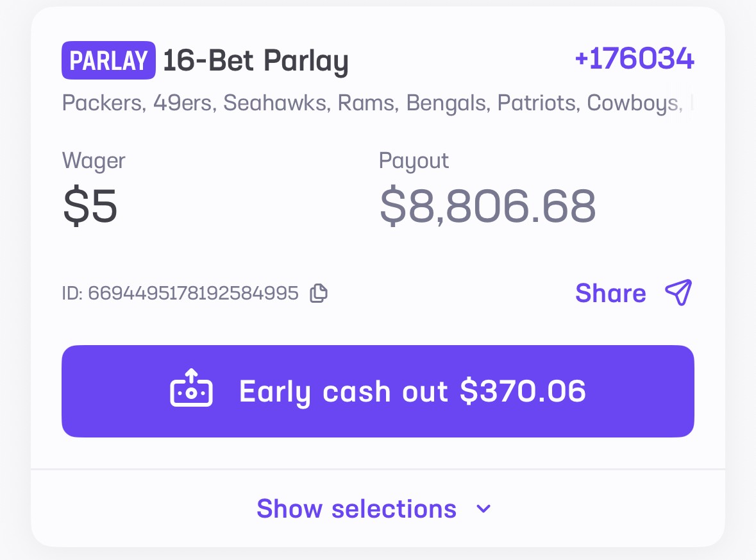Click the $5 wager amount
756x560 pixels.
(90, 205)
